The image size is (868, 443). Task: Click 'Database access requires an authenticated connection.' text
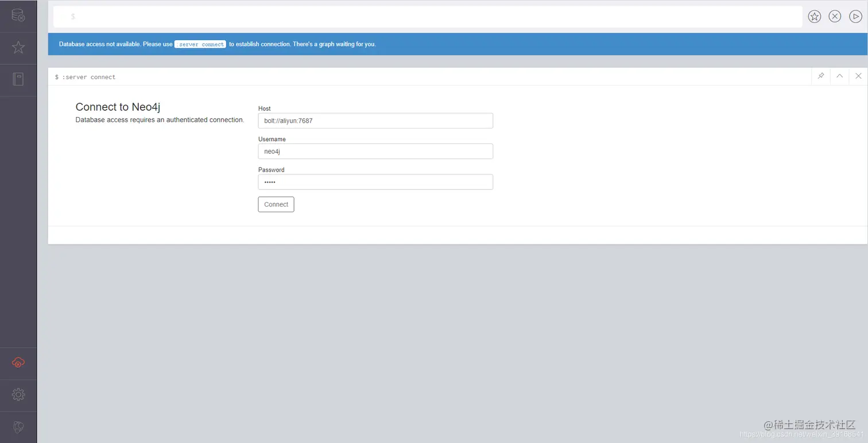click(x=160, y=120)
